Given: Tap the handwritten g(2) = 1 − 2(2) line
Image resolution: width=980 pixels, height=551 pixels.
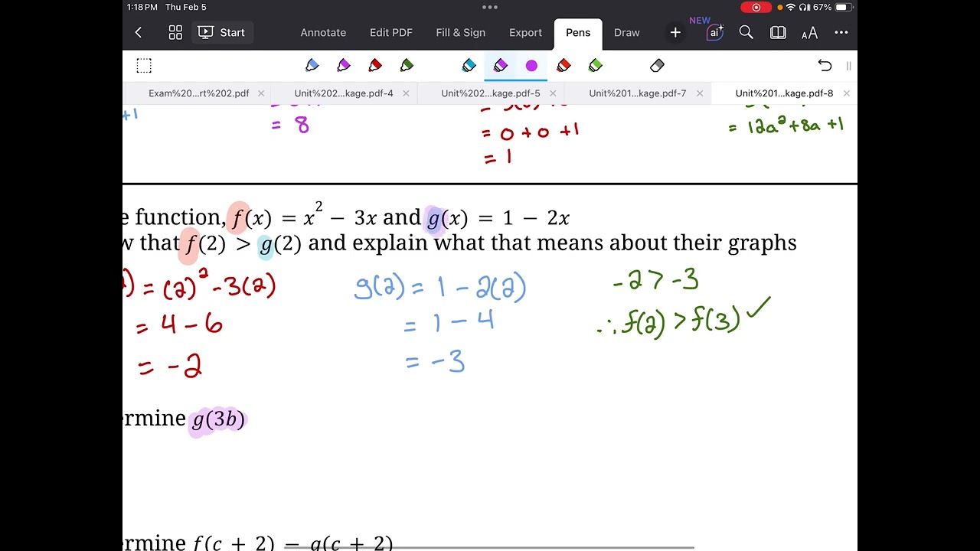Looking at the screenshot, I should pyautogui.click(x=440, y=287).
